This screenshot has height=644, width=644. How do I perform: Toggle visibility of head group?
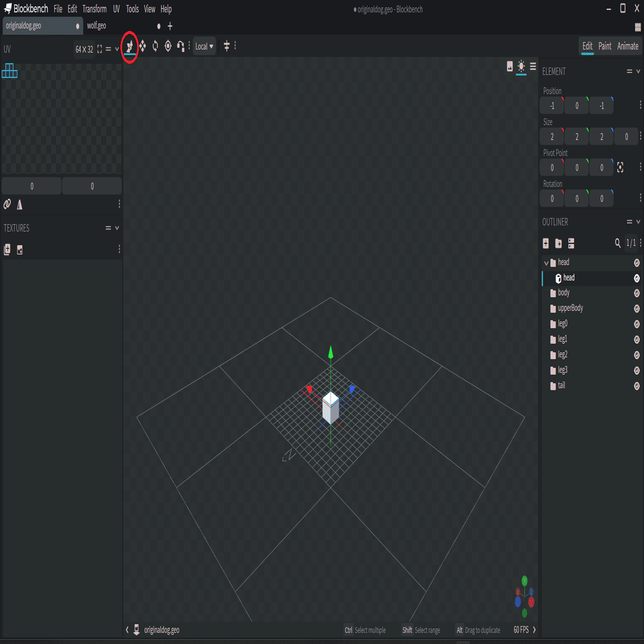637,263
